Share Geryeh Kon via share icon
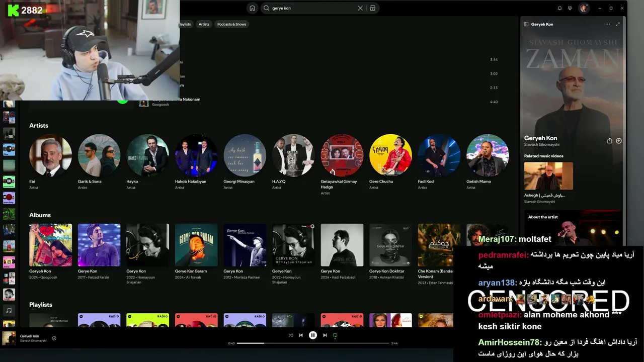The height and width of the screenshot is (362, 644). (x=610, y=141)
